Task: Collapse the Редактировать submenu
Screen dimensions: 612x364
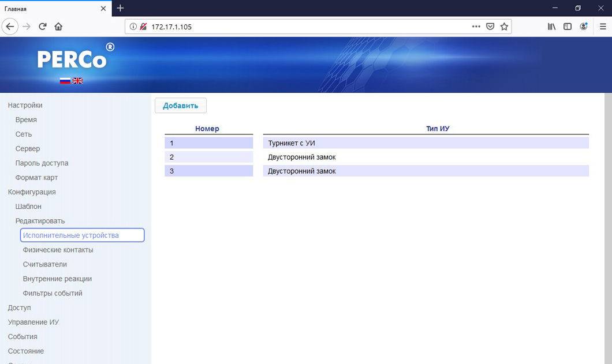Action: 40,221
